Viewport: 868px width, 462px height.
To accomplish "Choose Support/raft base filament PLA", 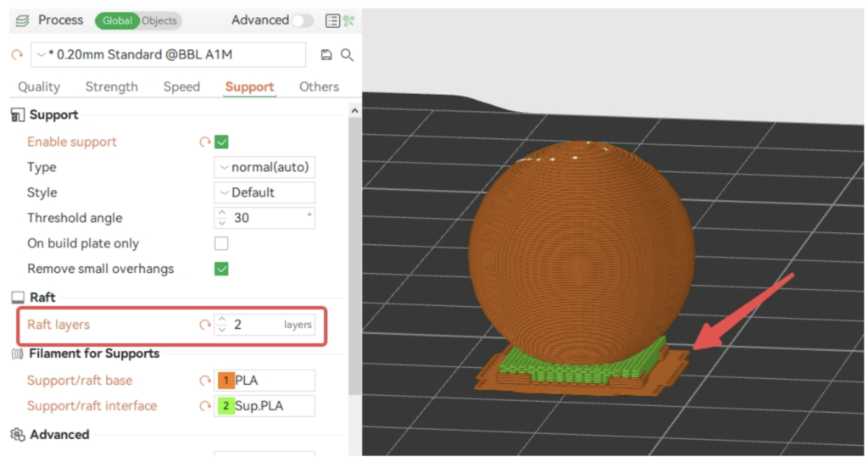I will pos(264,381).
